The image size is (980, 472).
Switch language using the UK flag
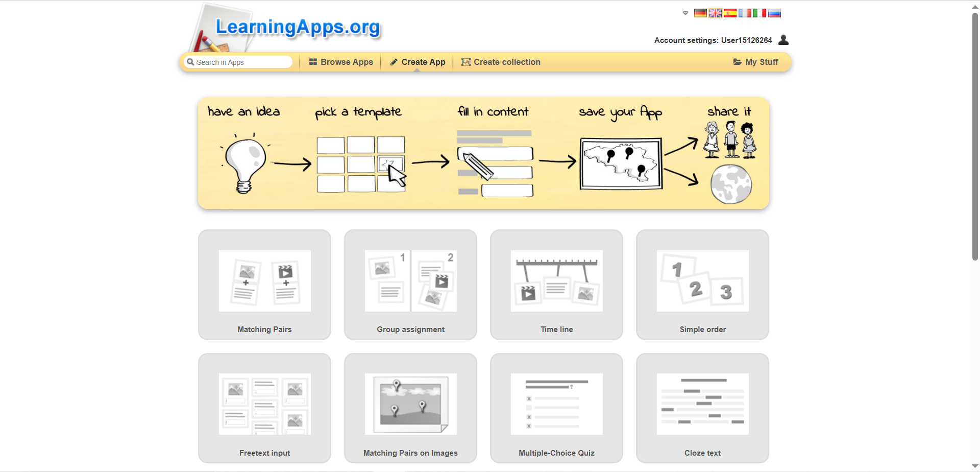[x=715, y=13]
